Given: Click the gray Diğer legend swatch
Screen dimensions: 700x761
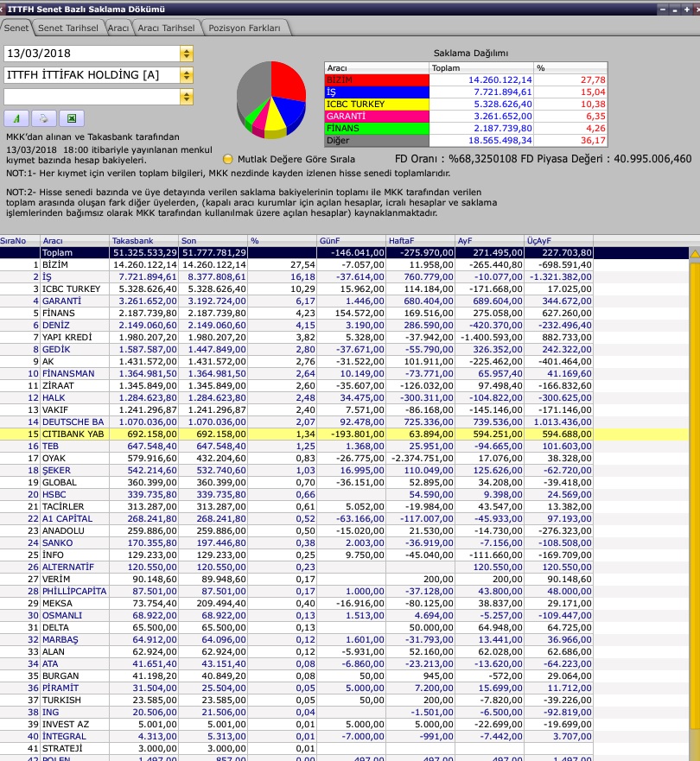Looking at the screenshot, I should click(377, 141).
